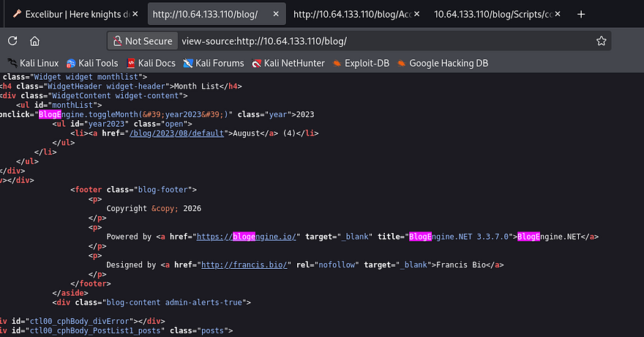644x337 pixels.
Task: Click the Not Secure connection indicator
Action: pos(141,41)
